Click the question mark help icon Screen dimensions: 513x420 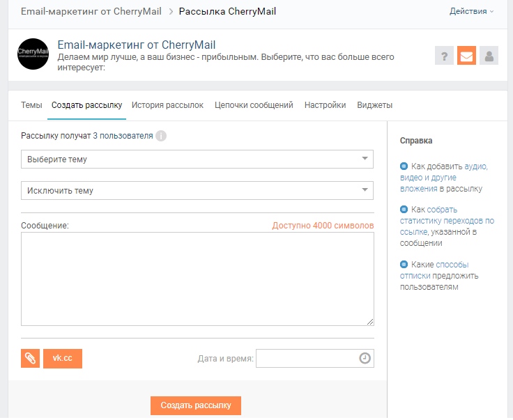(444, 56)
